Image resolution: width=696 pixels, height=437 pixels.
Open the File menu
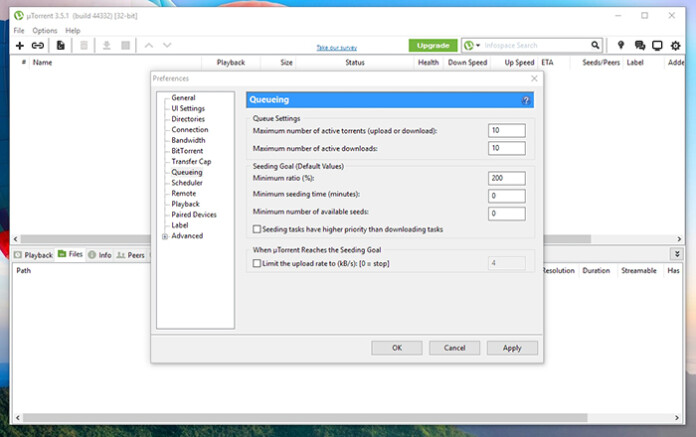[x=19, y=31]
